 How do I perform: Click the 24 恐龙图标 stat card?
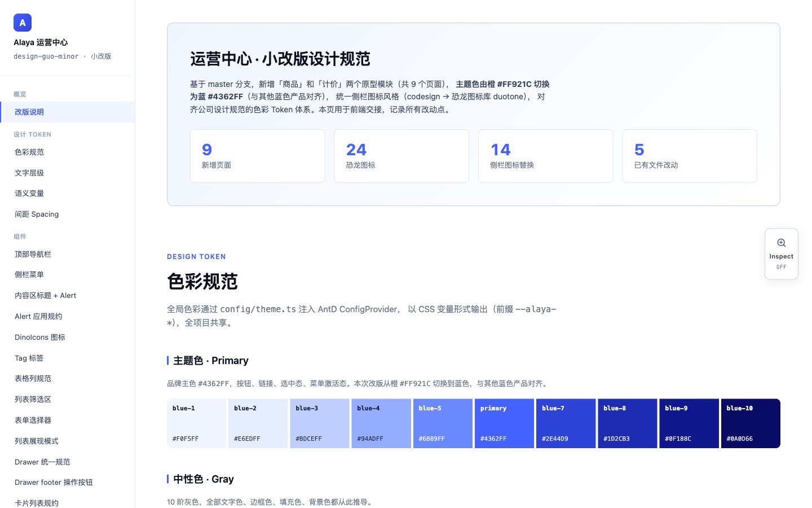click(401, 156)
